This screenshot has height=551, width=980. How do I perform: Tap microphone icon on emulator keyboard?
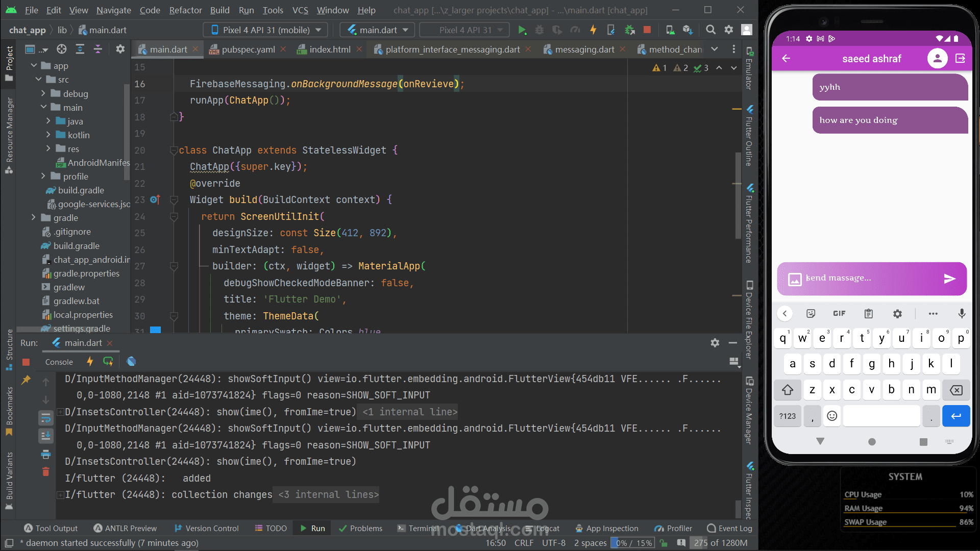(x=962, y=313)
